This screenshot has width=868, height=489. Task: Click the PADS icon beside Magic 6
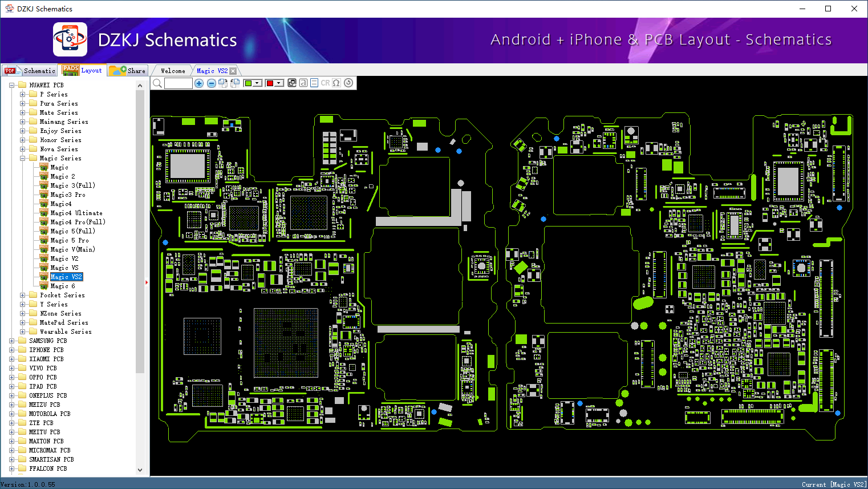coord(44,286)
